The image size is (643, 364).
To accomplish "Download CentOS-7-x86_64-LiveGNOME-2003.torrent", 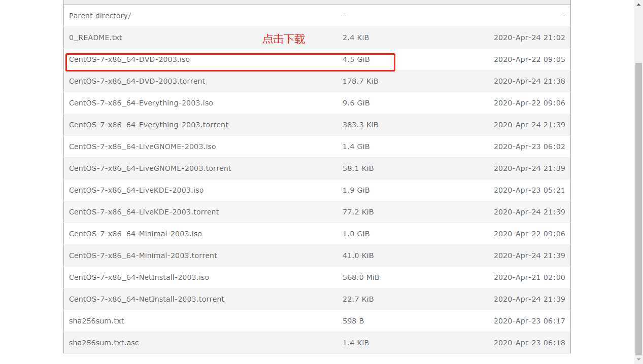I will (150, 168).
